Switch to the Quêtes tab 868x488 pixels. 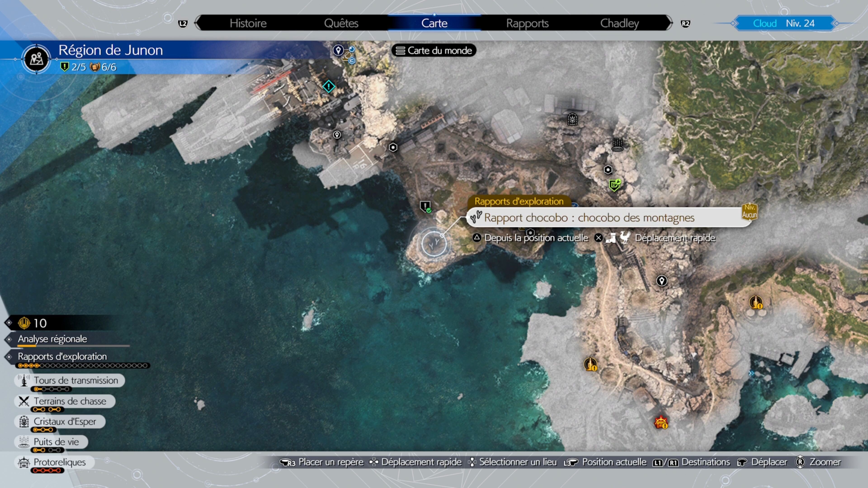point(341,23)
